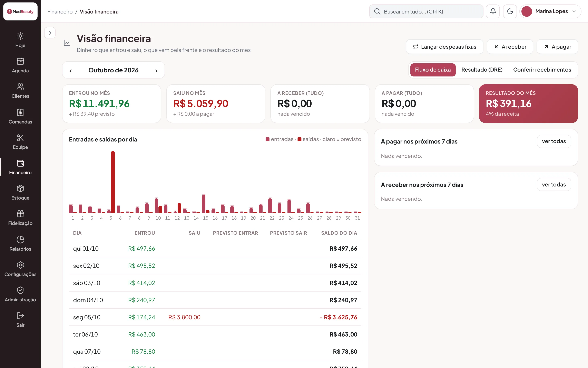Switch to Conferir recebimentos tab
The image size is (588, 368).
(x=542, y=70)
